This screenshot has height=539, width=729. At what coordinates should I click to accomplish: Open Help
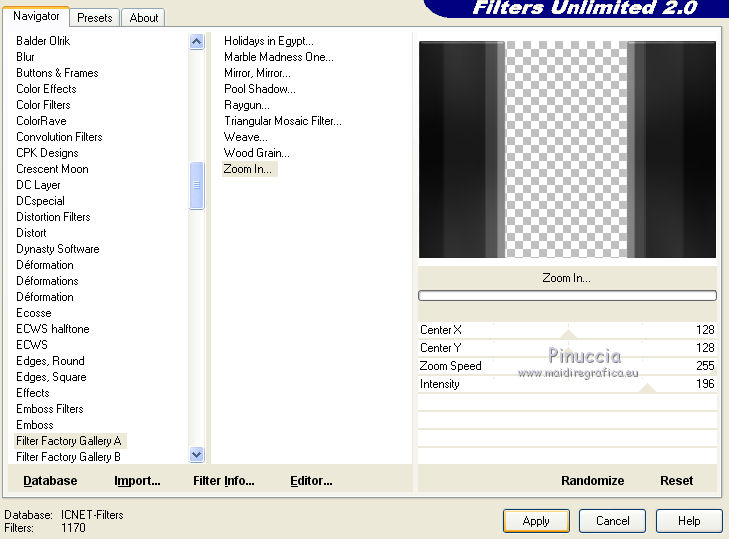[689, 521]
